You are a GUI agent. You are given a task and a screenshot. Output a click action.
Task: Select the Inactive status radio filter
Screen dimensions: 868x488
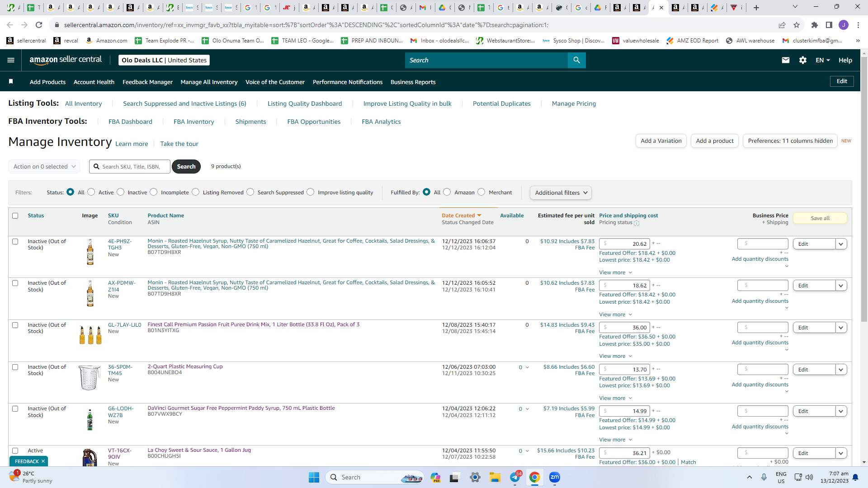[121, 192]
